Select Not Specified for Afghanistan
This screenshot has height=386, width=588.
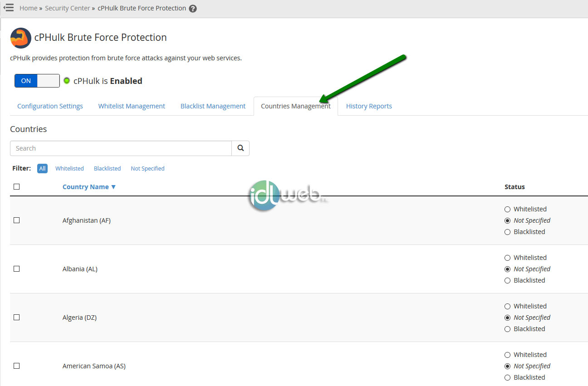click(x=507, y=220)
